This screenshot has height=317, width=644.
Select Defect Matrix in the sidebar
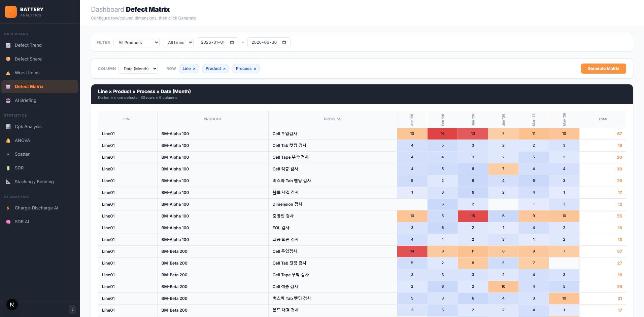point(40,87)
